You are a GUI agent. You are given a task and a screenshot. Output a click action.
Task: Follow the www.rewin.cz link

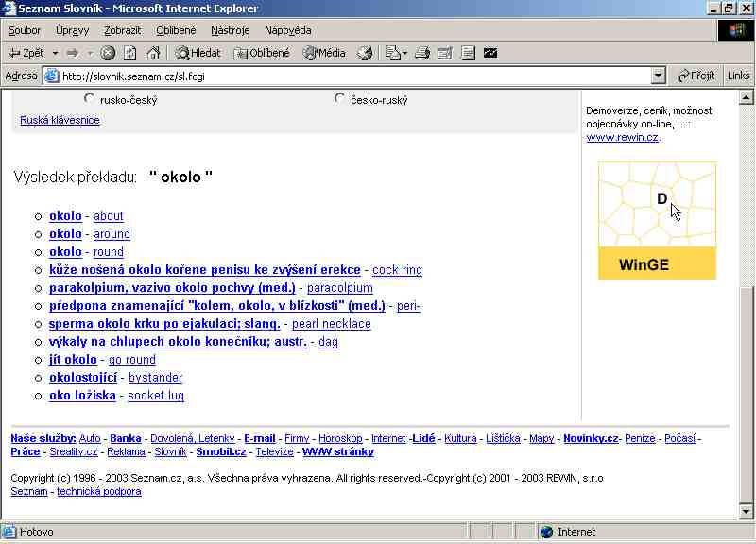tap(623, 137)
